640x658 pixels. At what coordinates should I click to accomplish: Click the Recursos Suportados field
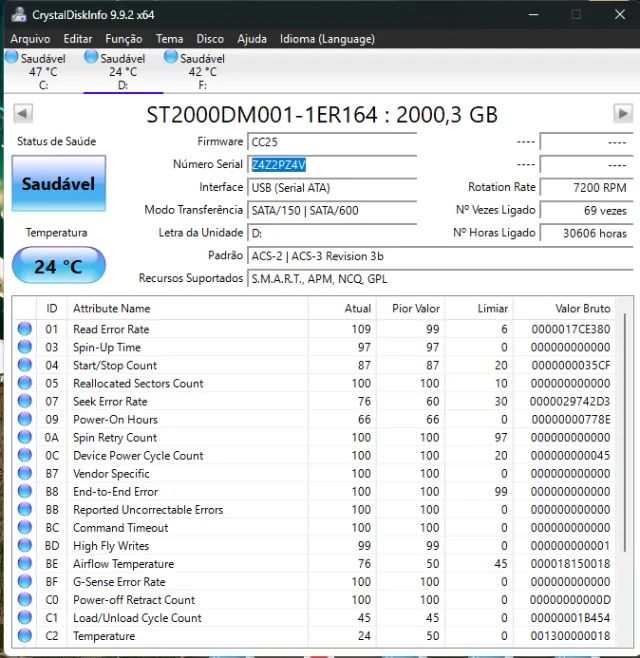[440, 279]
